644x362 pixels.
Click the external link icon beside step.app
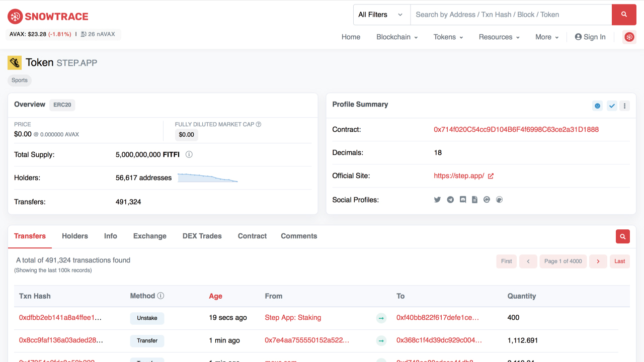491,176
